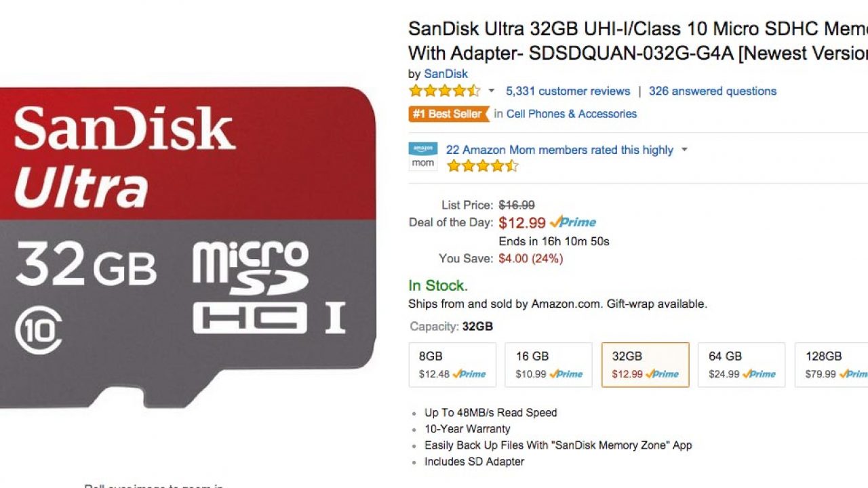Click the Amazon Mom logo icon
868x488 pixels.
[422, 156]
